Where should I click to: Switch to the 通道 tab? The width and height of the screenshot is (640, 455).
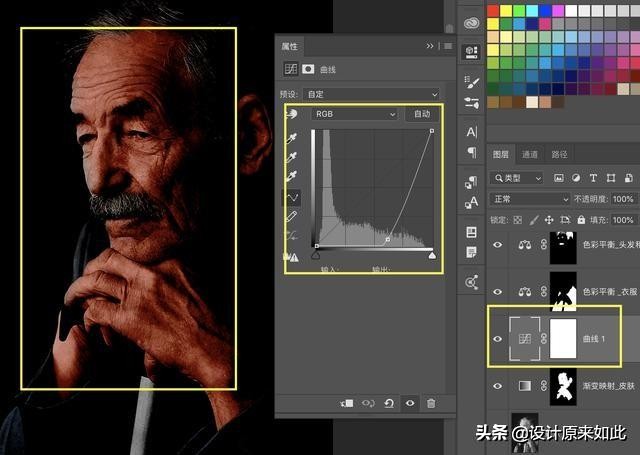pyautogui.click(x=530, y=154)
